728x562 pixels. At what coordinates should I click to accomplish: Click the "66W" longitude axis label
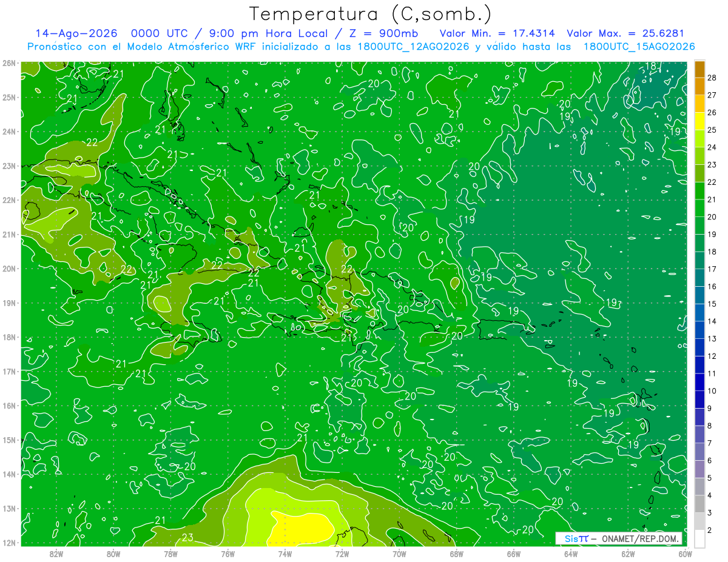(x=514, y=554)
